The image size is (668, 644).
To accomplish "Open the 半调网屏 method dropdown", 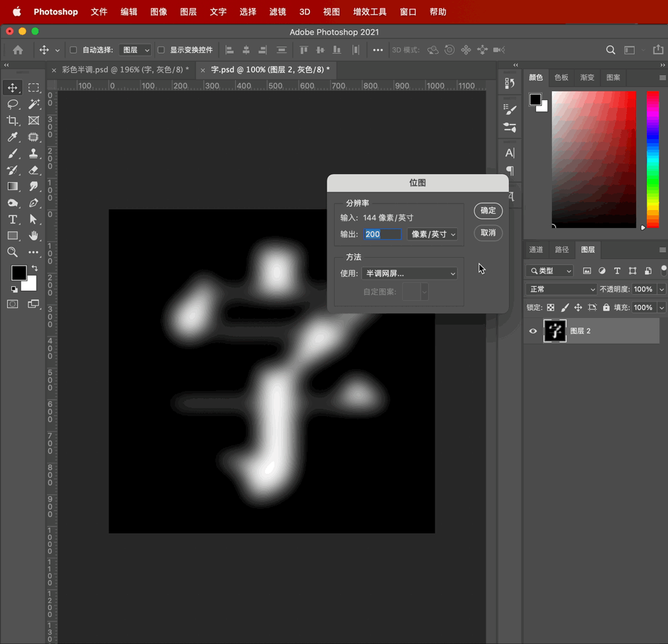I will 409,274.
